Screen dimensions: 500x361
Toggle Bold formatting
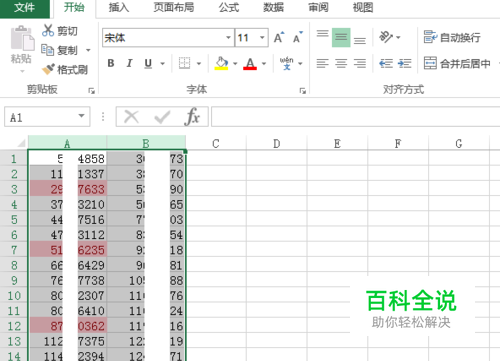[111, 63]
